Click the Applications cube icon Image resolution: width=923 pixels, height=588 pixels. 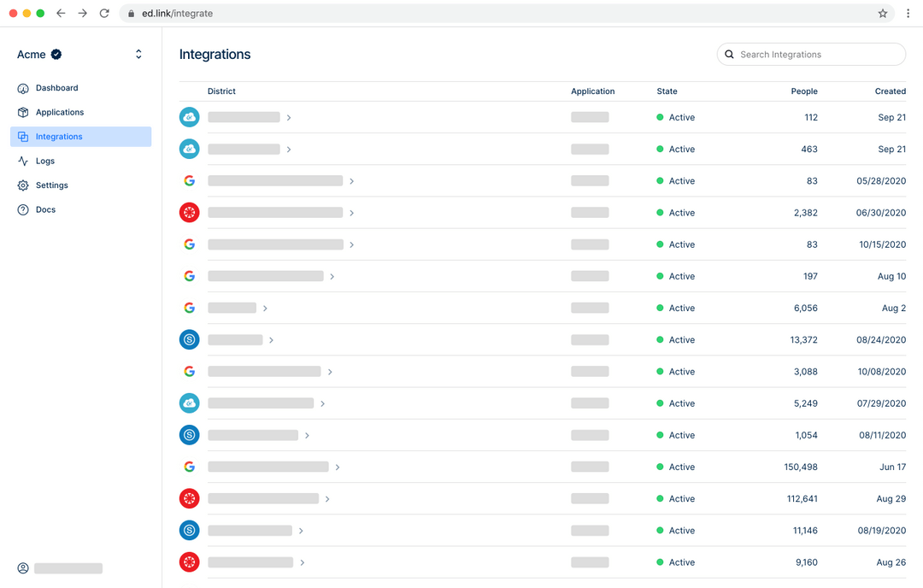[x=23, y=113]
